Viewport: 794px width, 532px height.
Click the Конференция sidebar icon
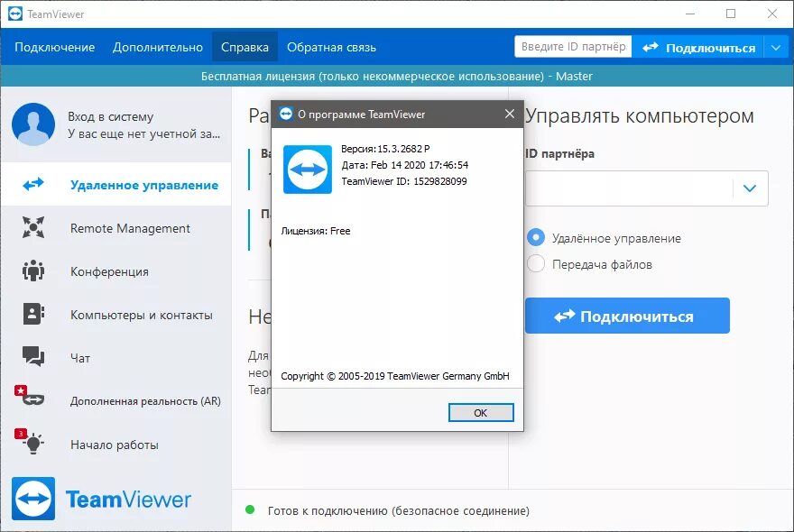point(33,271)
